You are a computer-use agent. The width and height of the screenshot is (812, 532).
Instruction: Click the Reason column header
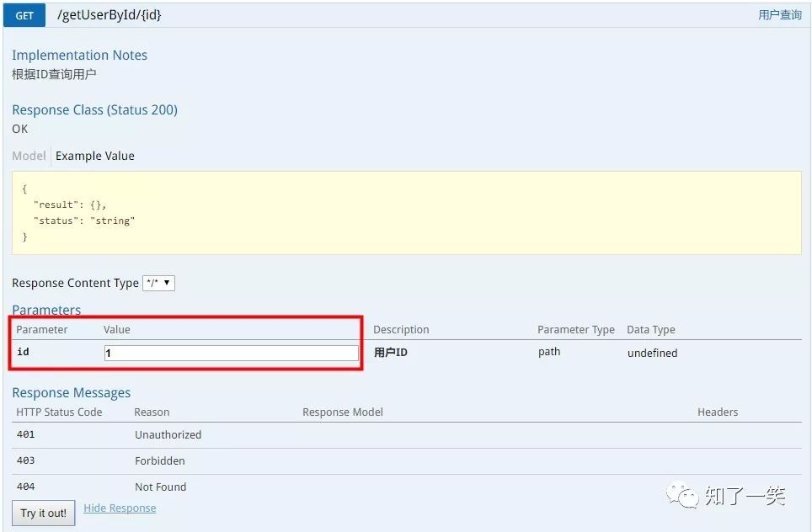tap(152, 412)
